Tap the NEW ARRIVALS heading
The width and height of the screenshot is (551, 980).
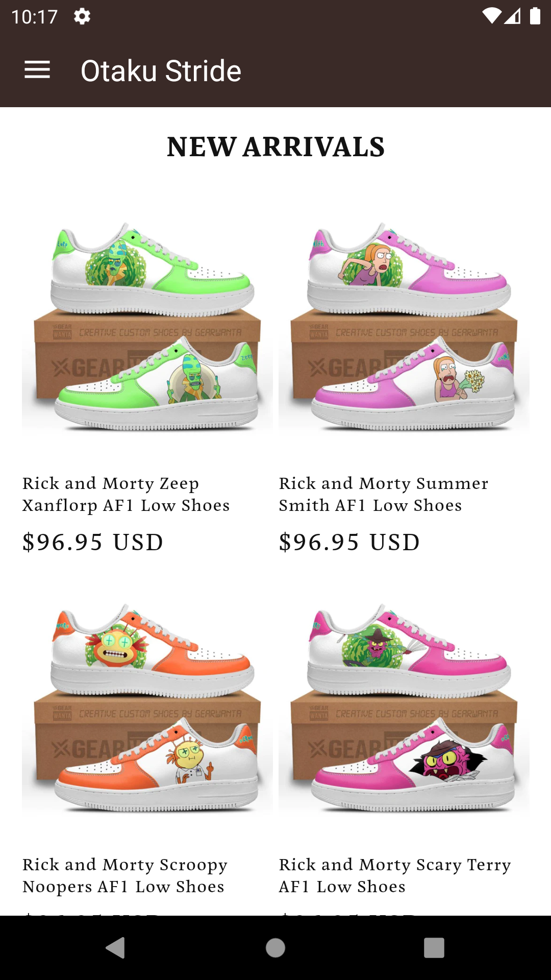tap(275, 147)
